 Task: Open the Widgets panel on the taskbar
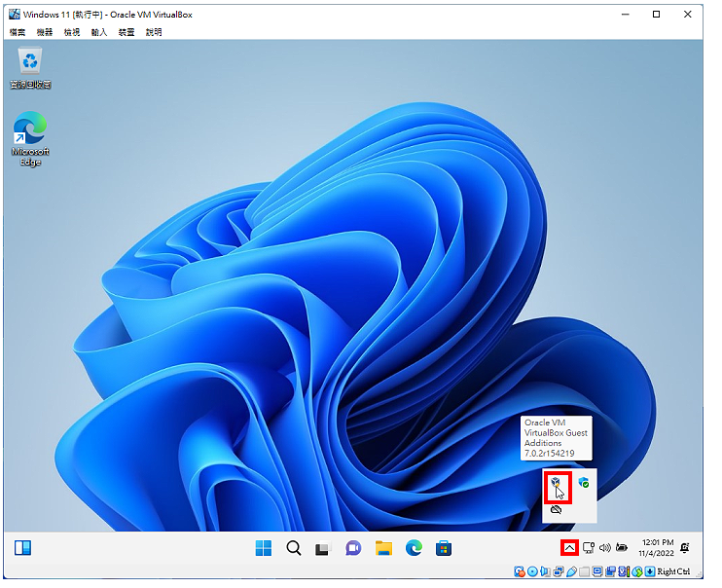[x=22, y=548]
